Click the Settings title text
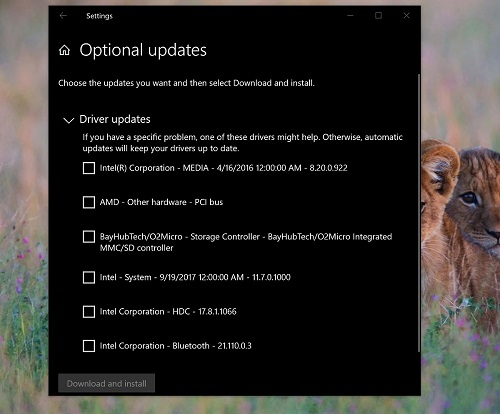The image size is (500, 414). (99, 16)
